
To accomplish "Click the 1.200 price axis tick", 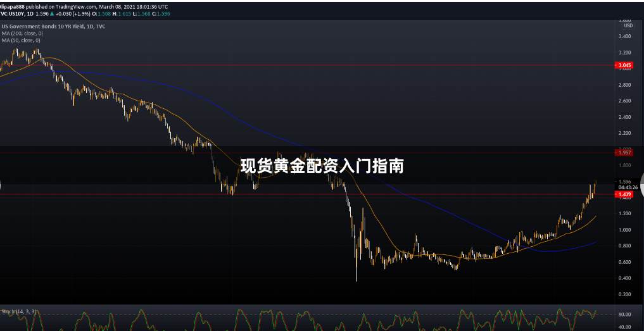I will coord(624,213).
